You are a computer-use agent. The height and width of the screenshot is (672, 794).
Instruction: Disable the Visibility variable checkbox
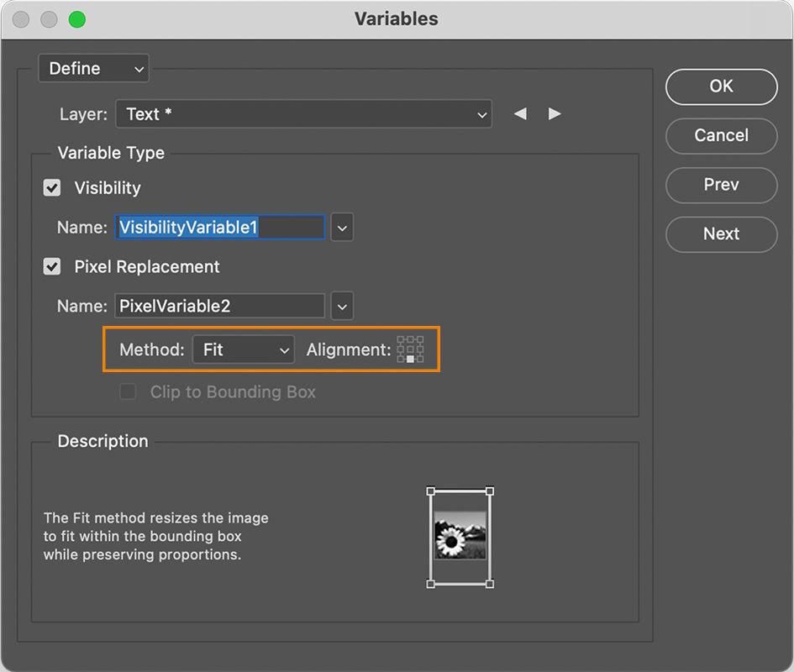point(51,188)
